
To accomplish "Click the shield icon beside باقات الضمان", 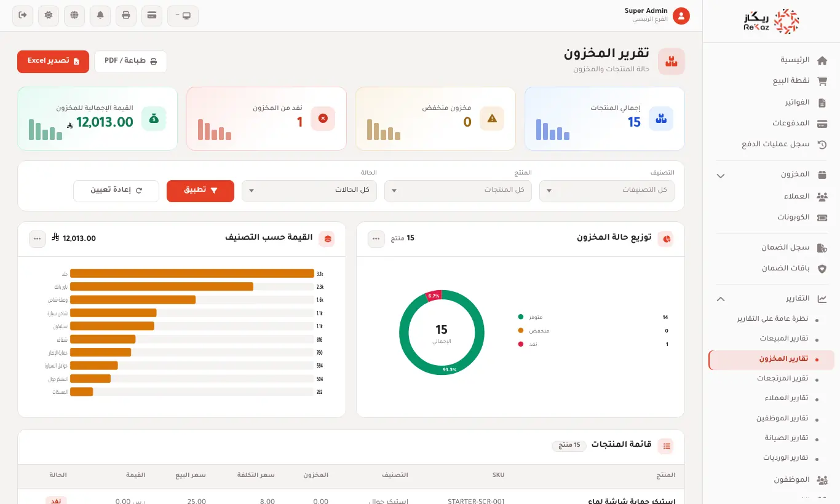I will tap(822, 269).
